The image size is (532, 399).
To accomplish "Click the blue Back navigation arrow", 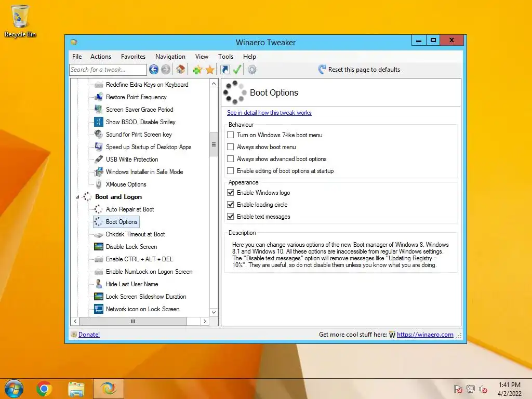I will (154, 70).
